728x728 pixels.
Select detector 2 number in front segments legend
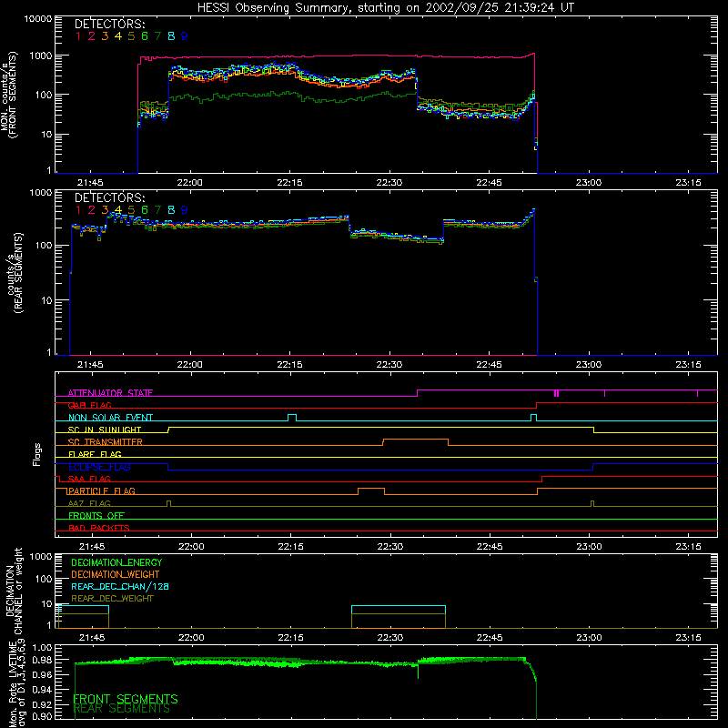(92, 36)
